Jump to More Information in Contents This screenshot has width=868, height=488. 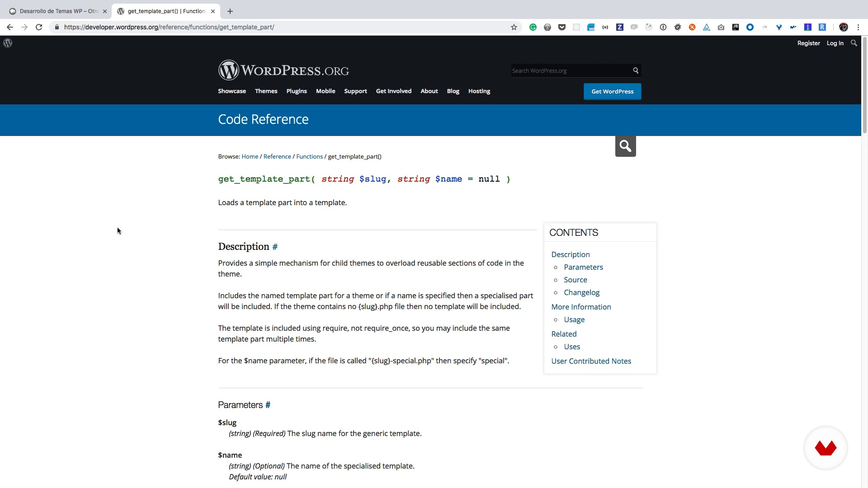(581, 307)
